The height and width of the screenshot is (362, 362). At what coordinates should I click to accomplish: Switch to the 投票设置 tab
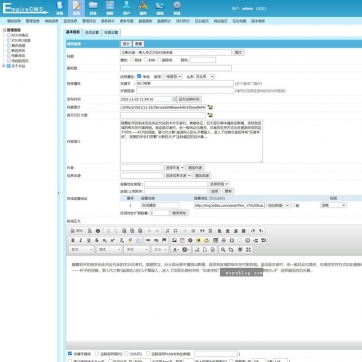point(111,32)
